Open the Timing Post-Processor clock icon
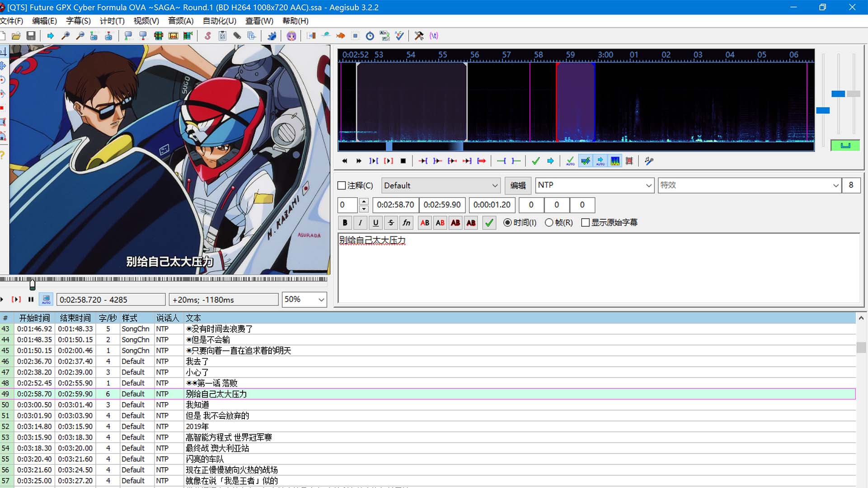Viewport: 868px width, 488px height. (x=370, y=36)
